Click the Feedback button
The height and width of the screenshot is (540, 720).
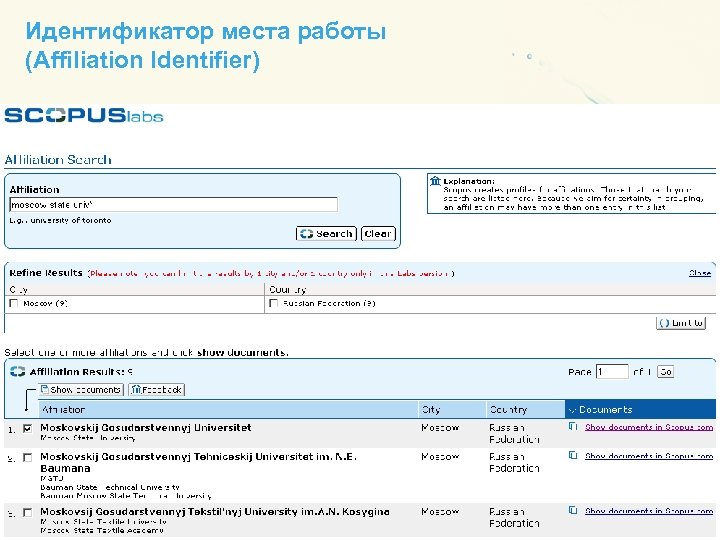tap(157, 390)
